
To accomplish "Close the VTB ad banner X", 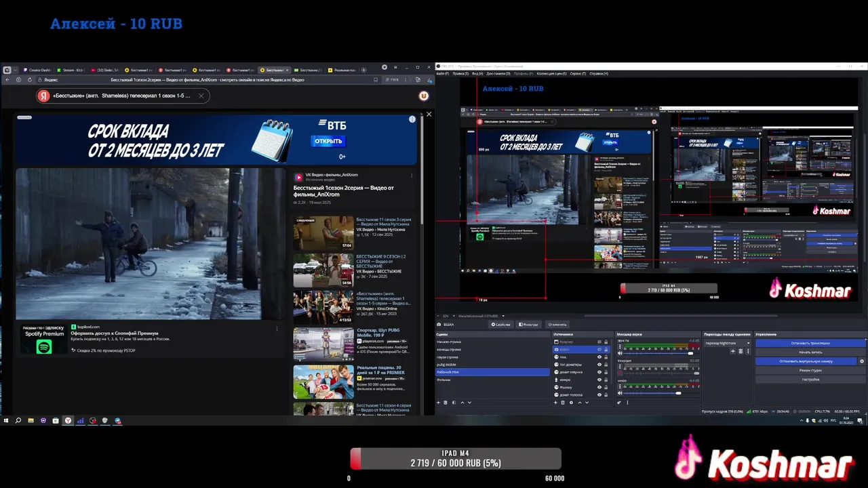I will click(429, 114).
